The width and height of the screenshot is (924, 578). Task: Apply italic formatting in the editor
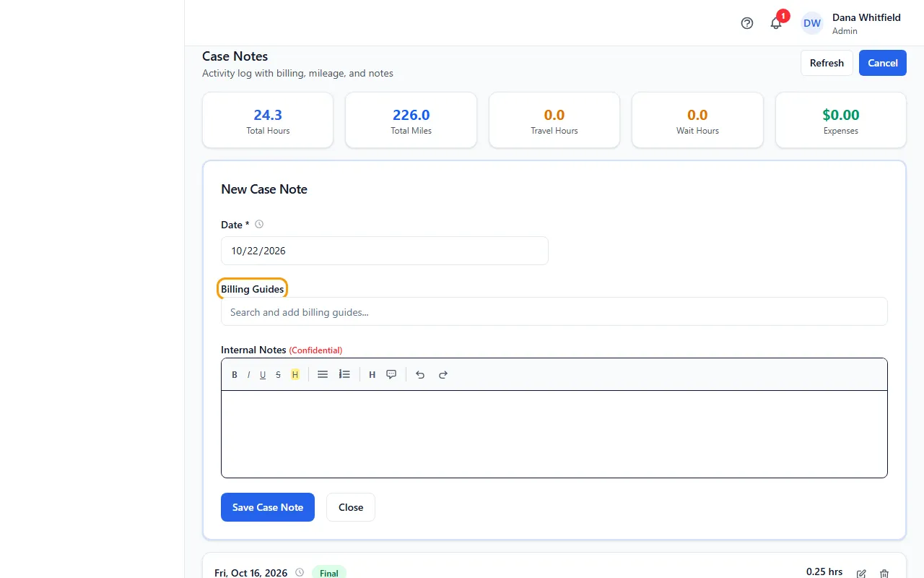pyautogui.click(x=249, y=374)
